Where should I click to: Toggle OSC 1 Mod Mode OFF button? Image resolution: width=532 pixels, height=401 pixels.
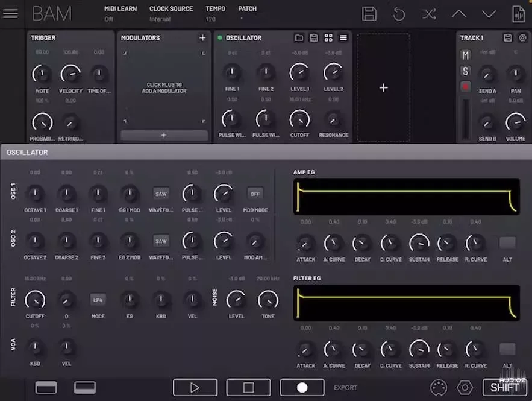click(x=255, y=194)
